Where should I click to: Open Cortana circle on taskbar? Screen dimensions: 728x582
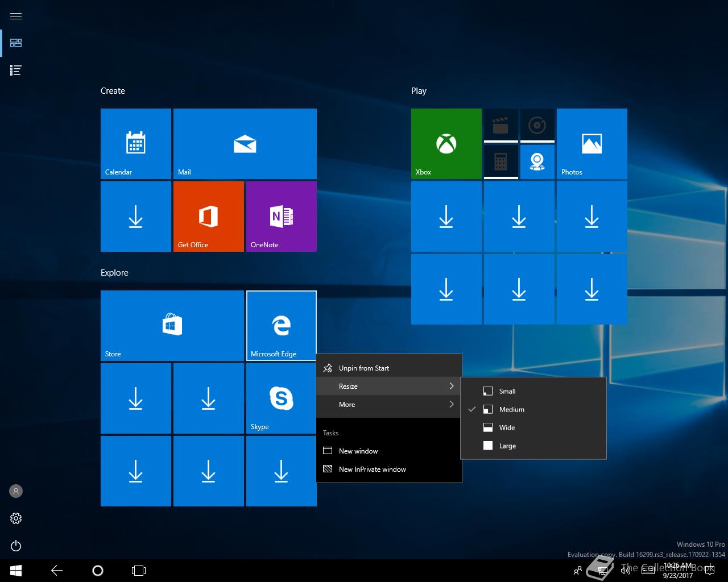click(98, 571)
